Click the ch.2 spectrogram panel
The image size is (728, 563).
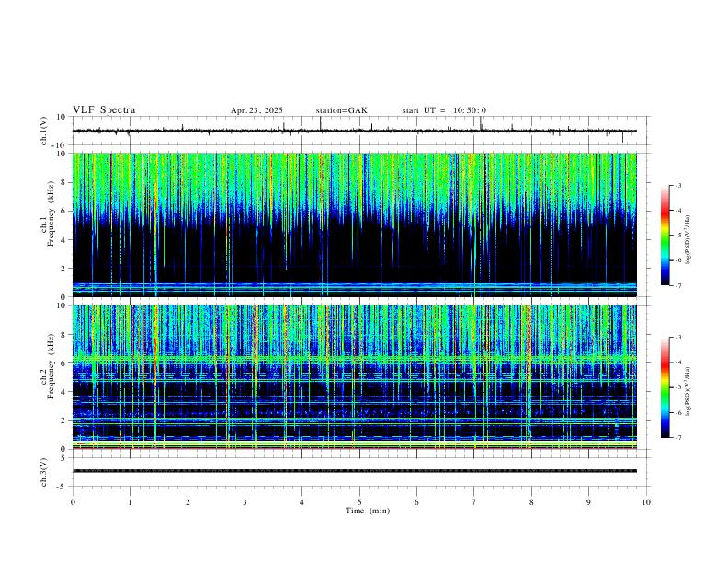point(355,377)
